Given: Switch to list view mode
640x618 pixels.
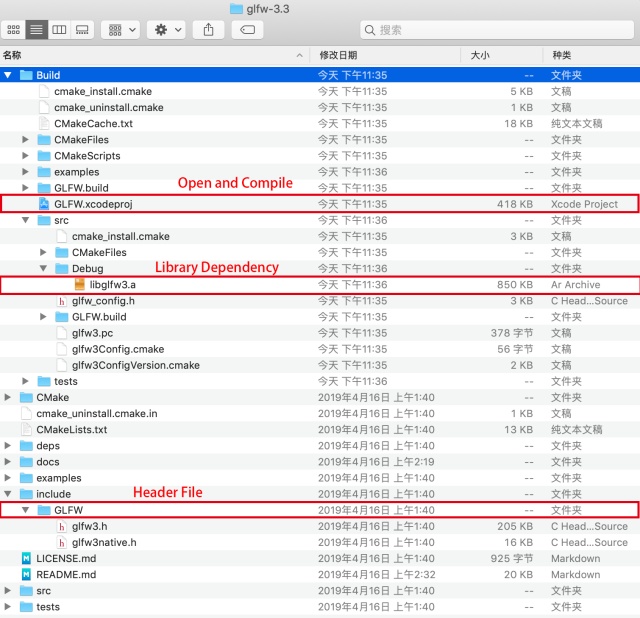Looking at the screenshot, I should pyautogui.click(x=36, y=30).
